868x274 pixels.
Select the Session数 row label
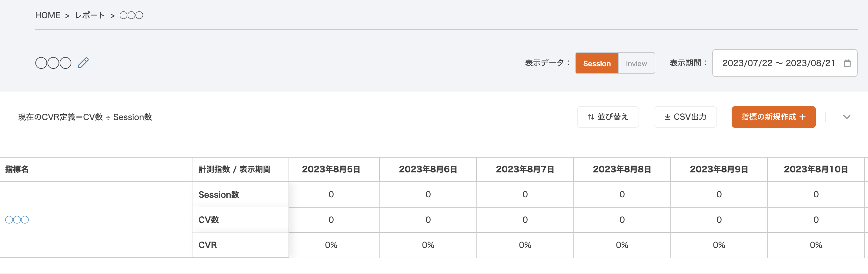tap(219, 195)
